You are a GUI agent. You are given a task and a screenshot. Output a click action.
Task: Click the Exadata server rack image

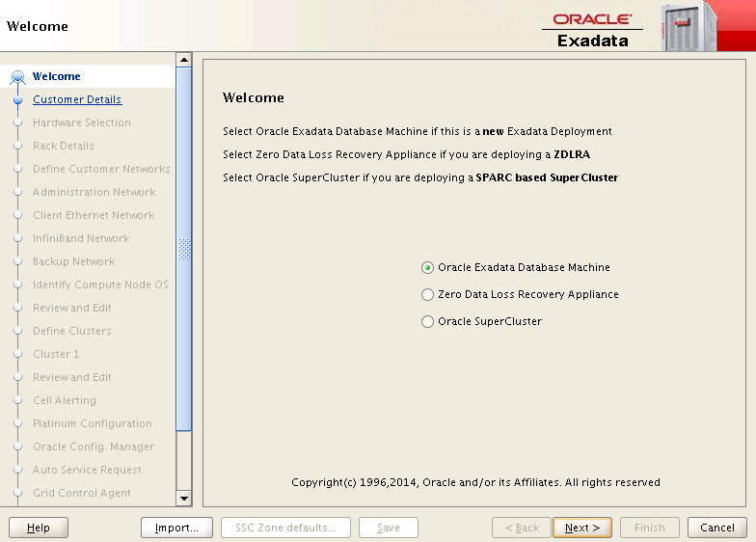click(688, 27)
